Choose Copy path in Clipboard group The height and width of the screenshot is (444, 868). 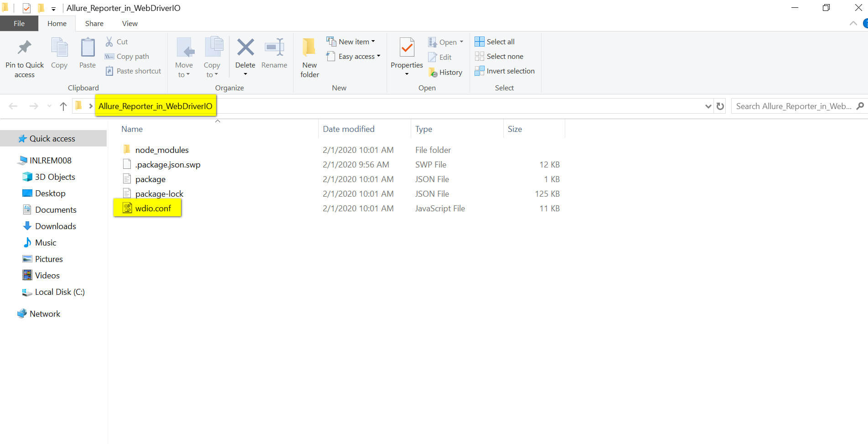(x=127, y=56)
